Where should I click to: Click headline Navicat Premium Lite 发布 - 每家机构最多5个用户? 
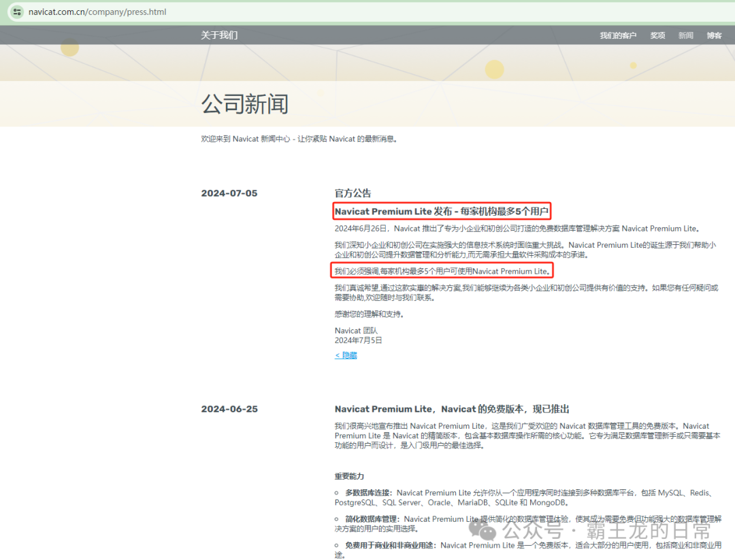click(442, 212)
